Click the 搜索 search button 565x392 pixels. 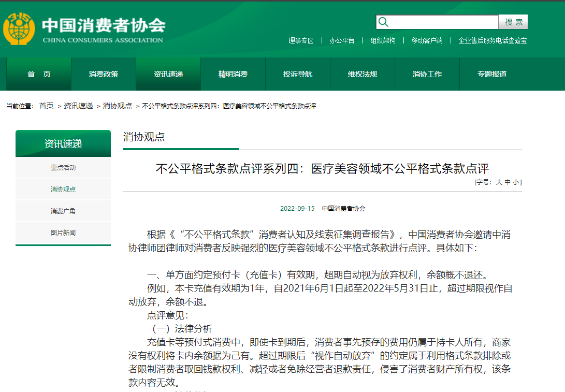(x=513, y=22)
